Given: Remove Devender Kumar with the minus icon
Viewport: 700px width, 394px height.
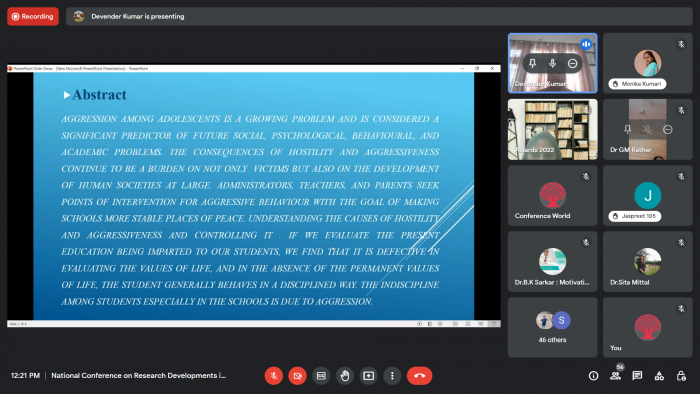Looking at the screenshot, I should [x=572, y=63].
